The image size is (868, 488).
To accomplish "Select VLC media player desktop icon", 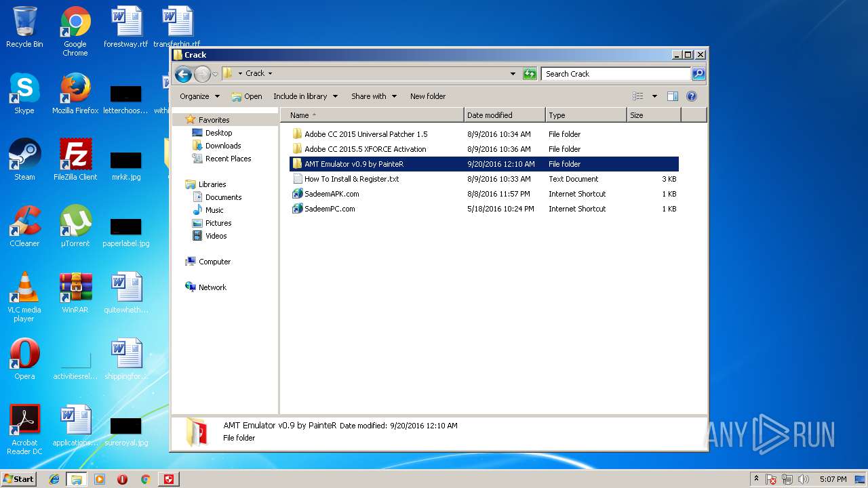I will pyautogui.click(x=24, y=297).
